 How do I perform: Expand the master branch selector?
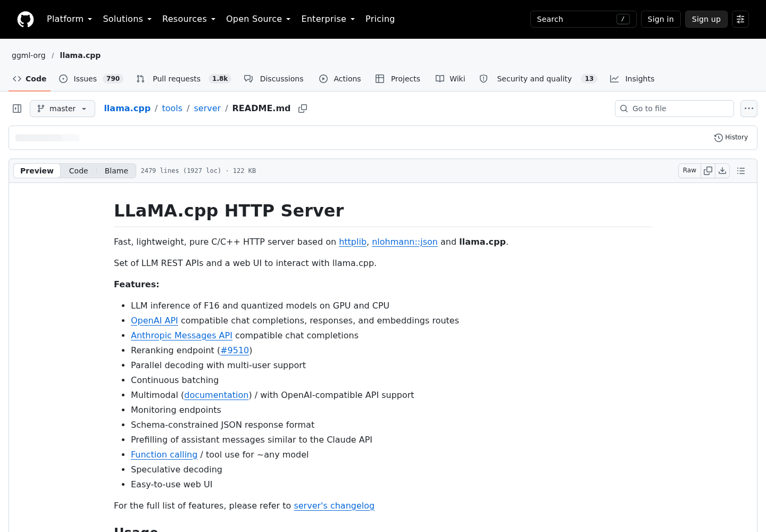coord(62,109)
